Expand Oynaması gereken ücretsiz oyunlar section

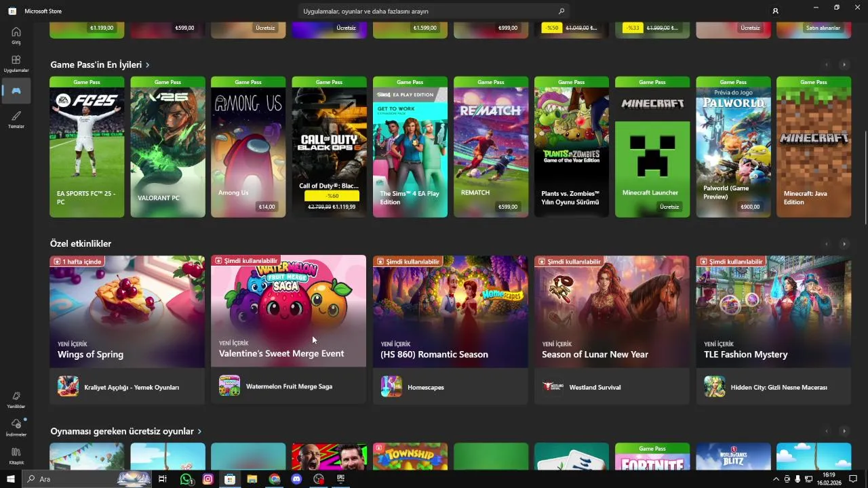(126, 431)
